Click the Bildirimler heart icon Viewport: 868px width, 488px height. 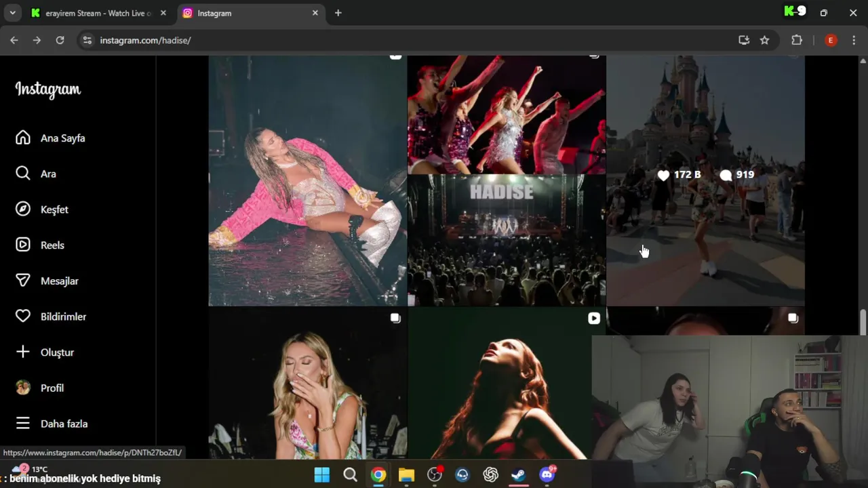pyautogui.click(x=23, y=317)
